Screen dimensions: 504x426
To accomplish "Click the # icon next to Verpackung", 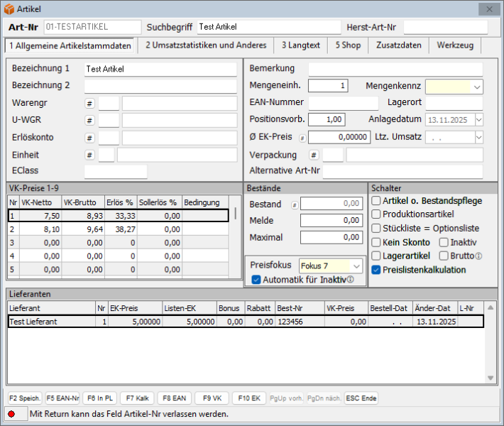I will click(314, 155).
